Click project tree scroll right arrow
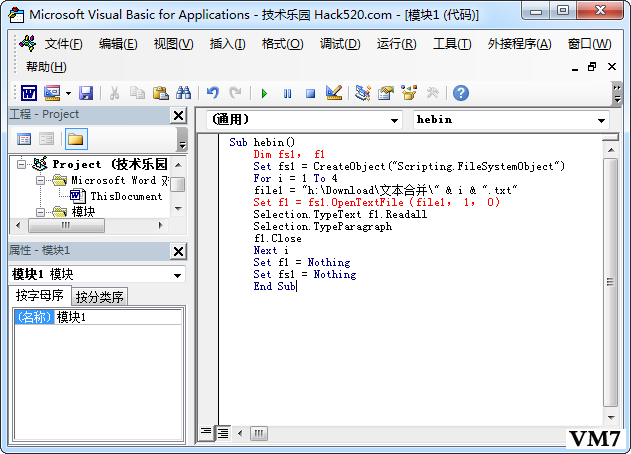The image size is (631, 454). [x=161, y=225]
